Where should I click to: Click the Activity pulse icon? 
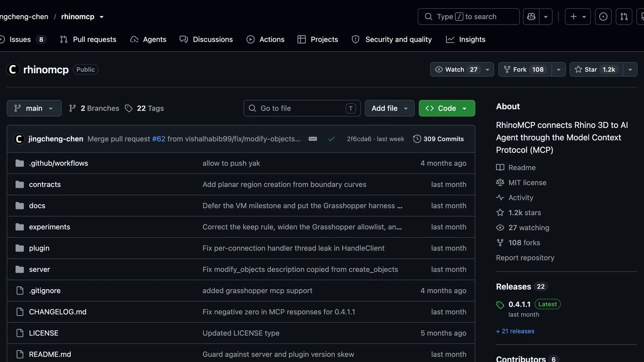[500, 197]
